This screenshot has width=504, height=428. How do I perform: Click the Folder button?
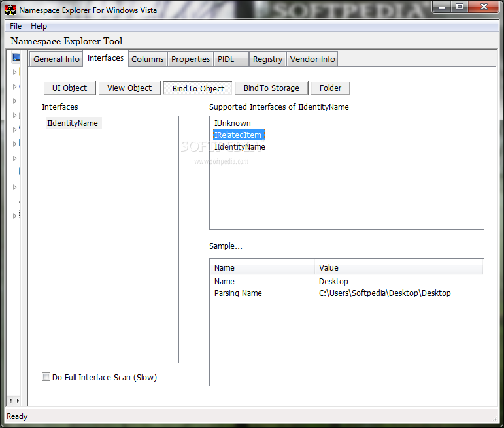click(x=330, y=88)
